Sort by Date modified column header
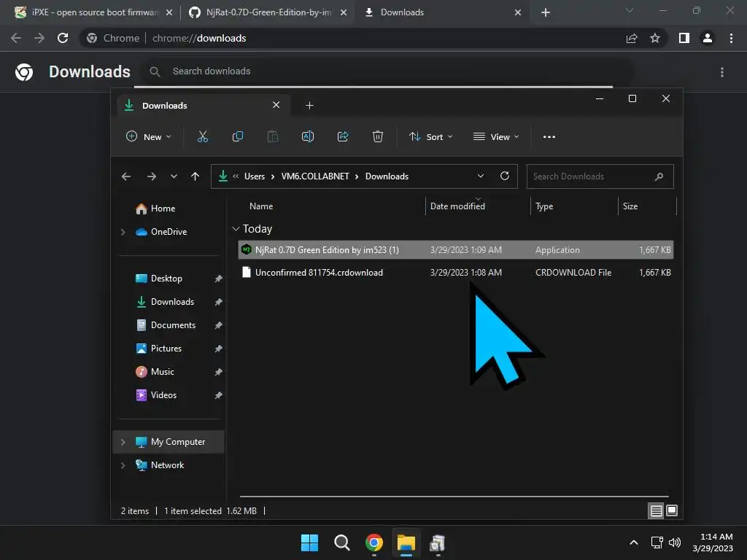 click(x=457, y=206)
